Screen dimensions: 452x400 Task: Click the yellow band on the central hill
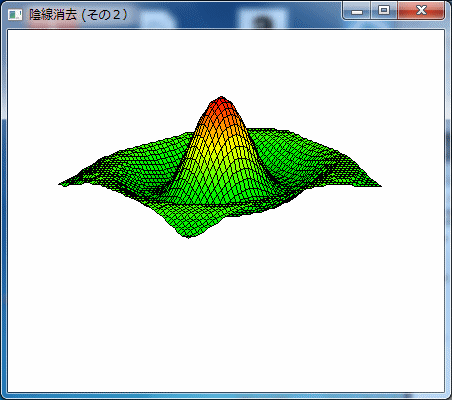click(217, 143)
